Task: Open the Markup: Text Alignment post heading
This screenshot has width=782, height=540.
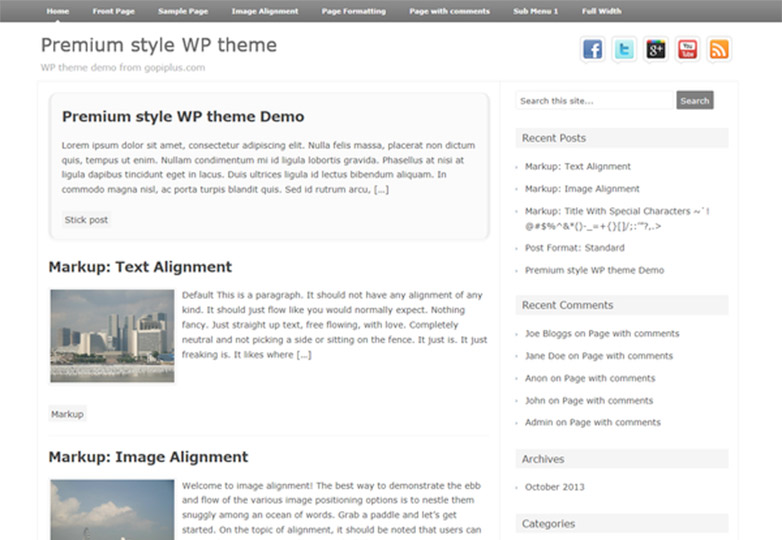Action: coord(140,267)
